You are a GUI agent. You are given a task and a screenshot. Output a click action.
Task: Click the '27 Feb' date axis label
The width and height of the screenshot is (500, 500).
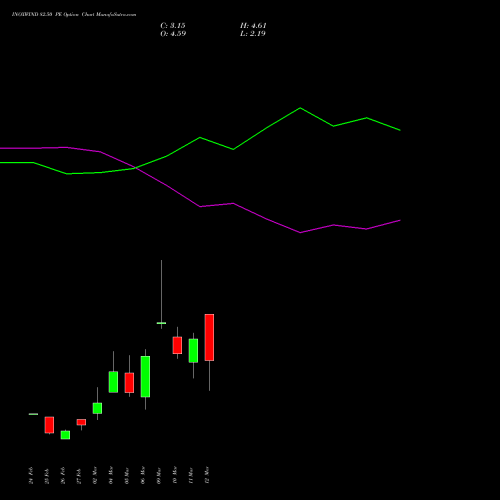coord(79,475)
